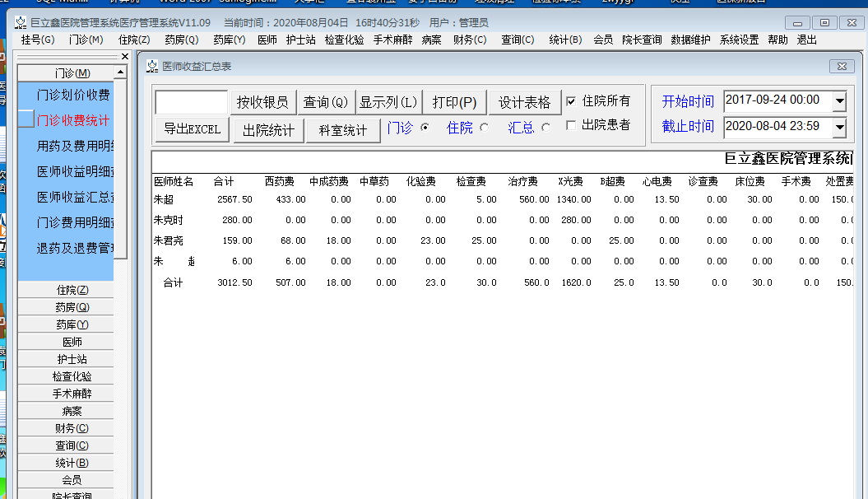Screen dimensions: 868x499
Task: Open the 截止时间 date dropdown
Action: (x=839, y=128)
